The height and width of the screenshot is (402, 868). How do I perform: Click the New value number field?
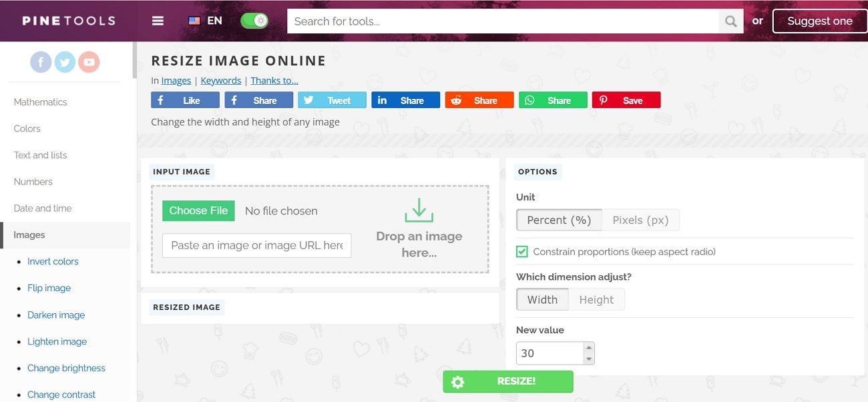(x=550, y=353)
